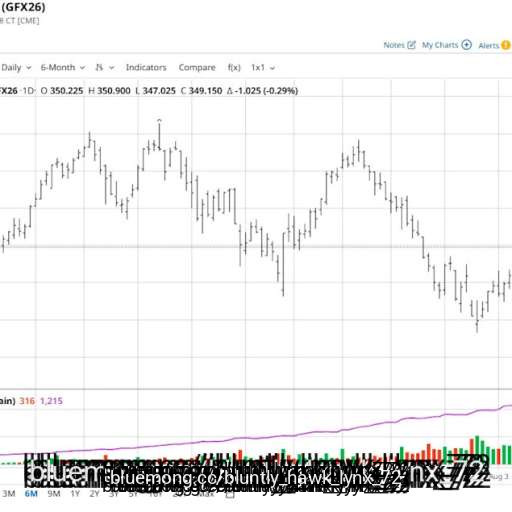
Task: Click the My Charts plus icon
Action: coord(466,45)
